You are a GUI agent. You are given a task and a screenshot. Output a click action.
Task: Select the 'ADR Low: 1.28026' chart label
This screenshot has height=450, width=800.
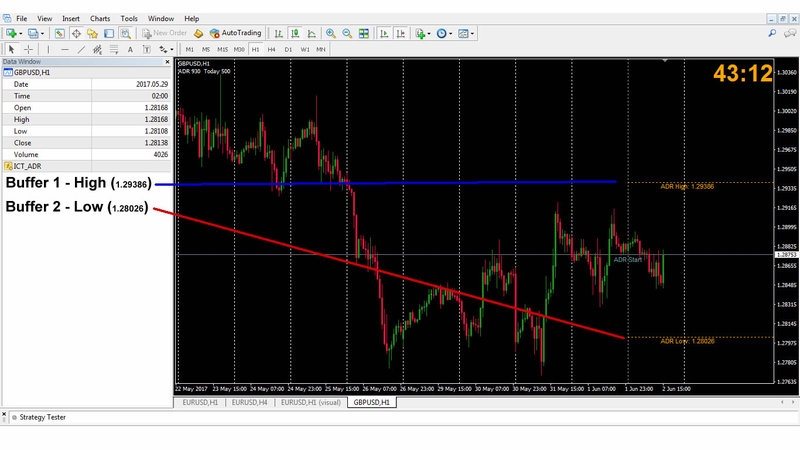coord(687,341)
